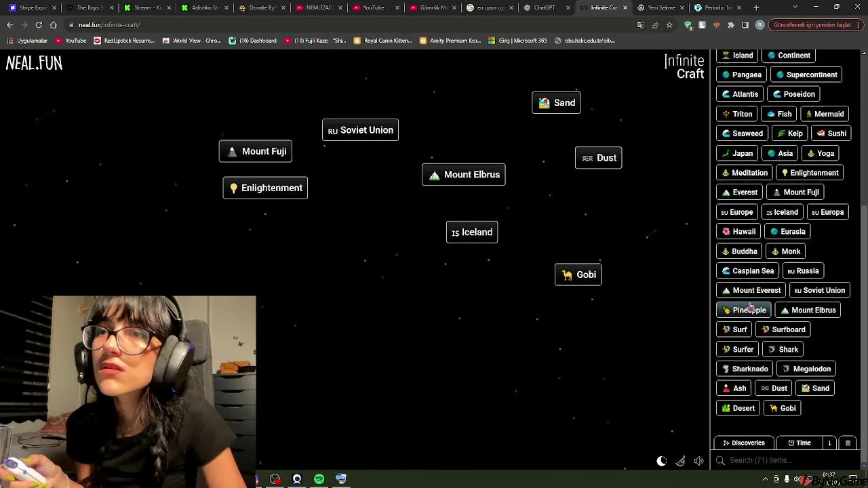Choose the Ash item

(734, 388)
